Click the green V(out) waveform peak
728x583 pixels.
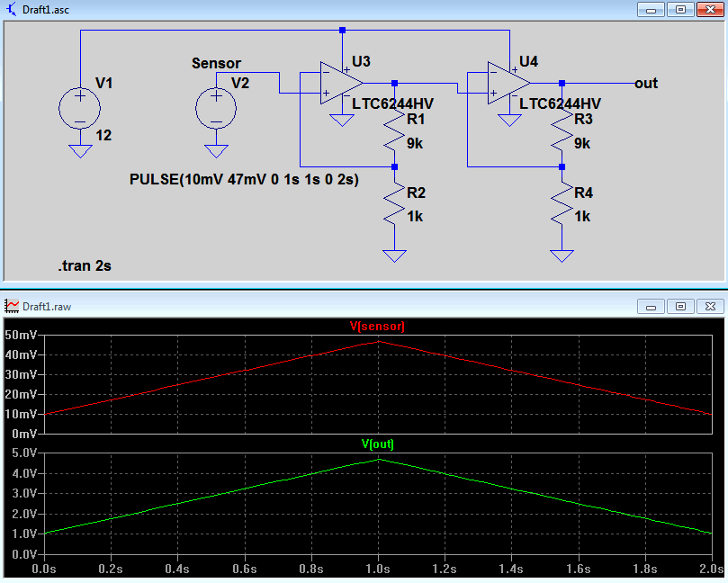click(379, 460)
